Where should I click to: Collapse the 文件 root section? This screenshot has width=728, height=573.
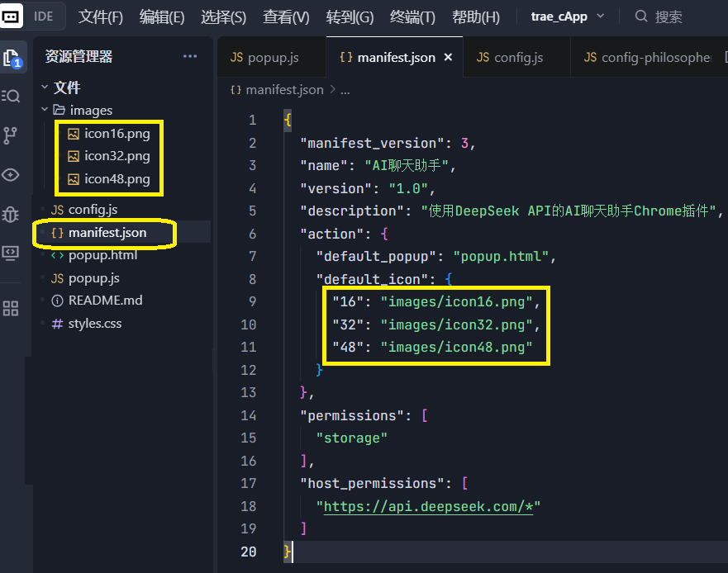pyautogui.click(x=45, y=88)
